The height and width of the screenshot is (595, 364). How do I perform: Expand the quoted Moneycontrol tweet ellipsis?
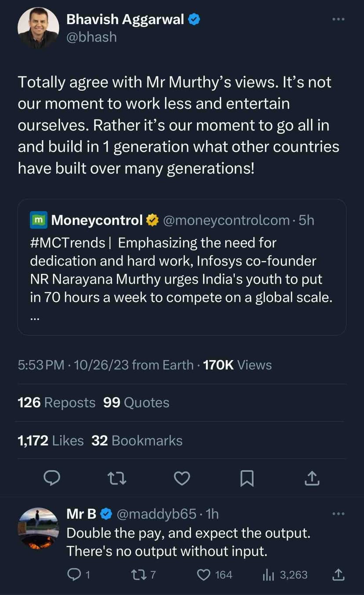34,320
